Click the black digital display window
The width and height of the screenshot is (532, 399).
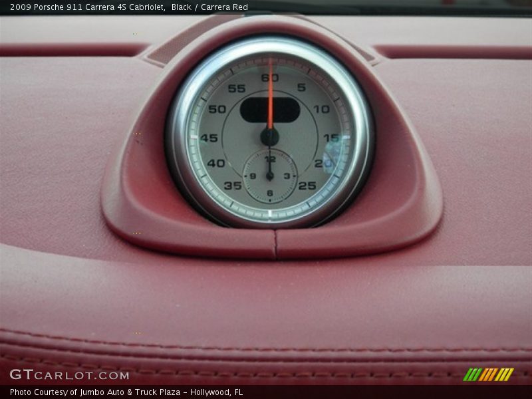point(270,110)
